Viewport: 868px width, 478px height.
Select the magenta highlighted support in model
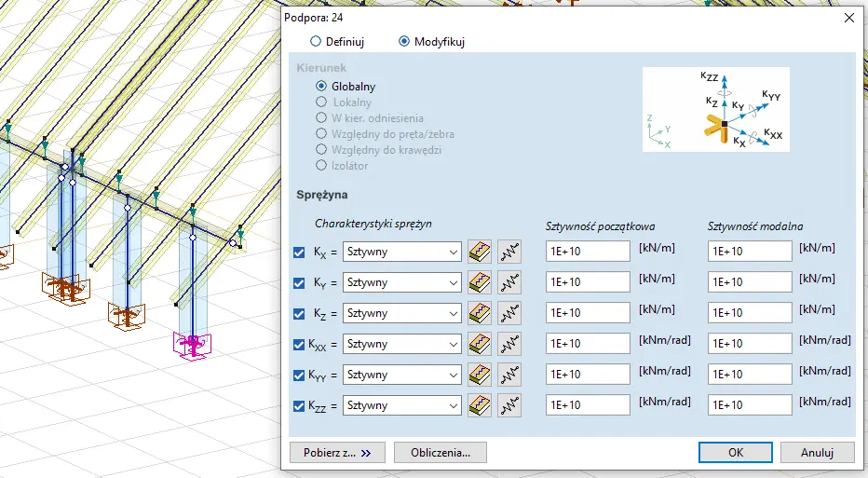(195, 344)
